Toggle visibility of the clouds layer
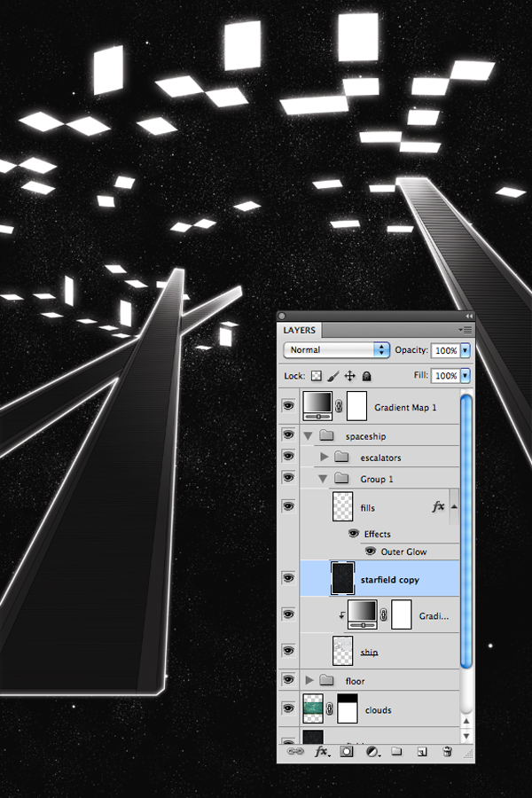The height and width of the screenshot is (798, 532). pyautogui.click(x=289, y=708)
